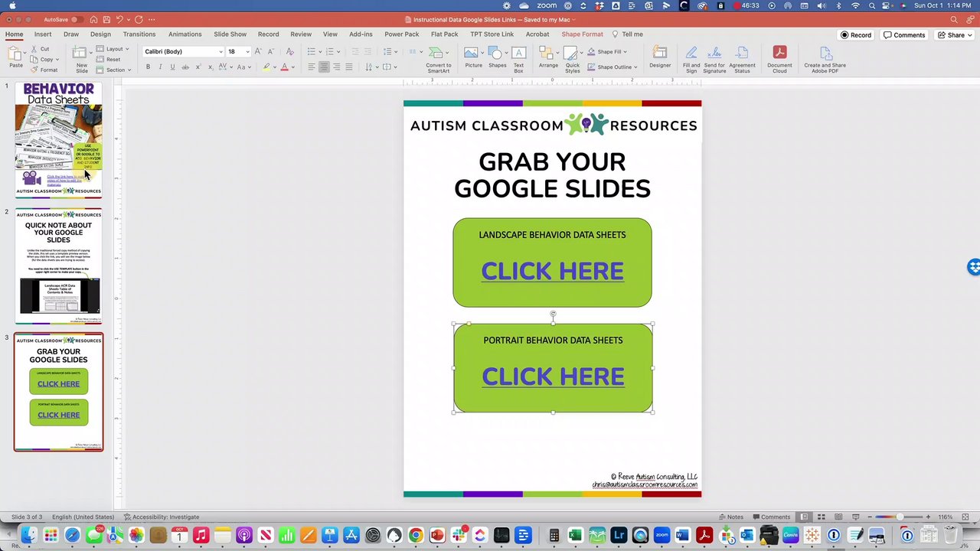This screenshot has width=980, height=551.
Task: Toggle Italic formatting
Action: pos(160,67)
